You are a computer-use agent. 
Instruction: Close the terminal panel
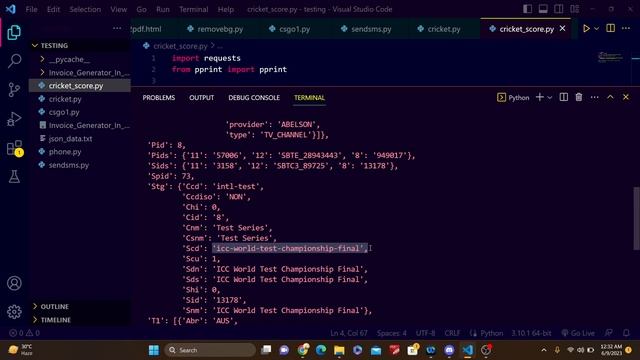coord(626,97)
